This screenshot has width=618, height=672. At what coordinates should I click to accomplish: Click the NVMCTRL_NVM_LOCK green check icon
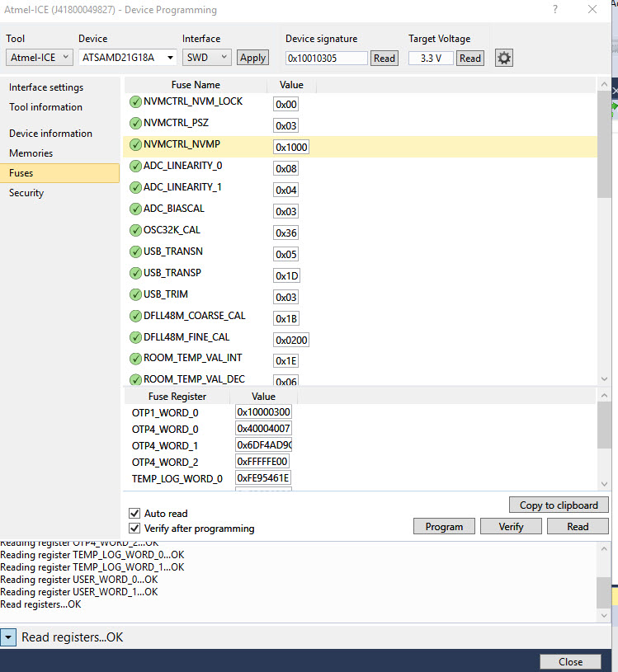tap(135, 102)
